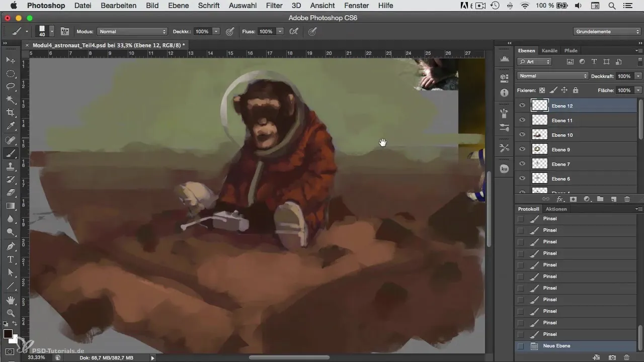Create new layer in Layers panel

click(613, 199)
